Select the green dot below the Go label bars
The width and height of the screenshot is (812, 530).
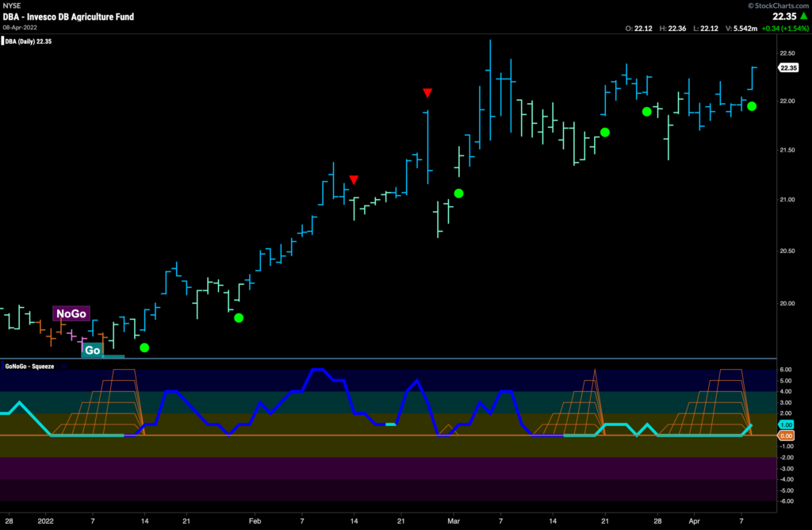(144, 348)
